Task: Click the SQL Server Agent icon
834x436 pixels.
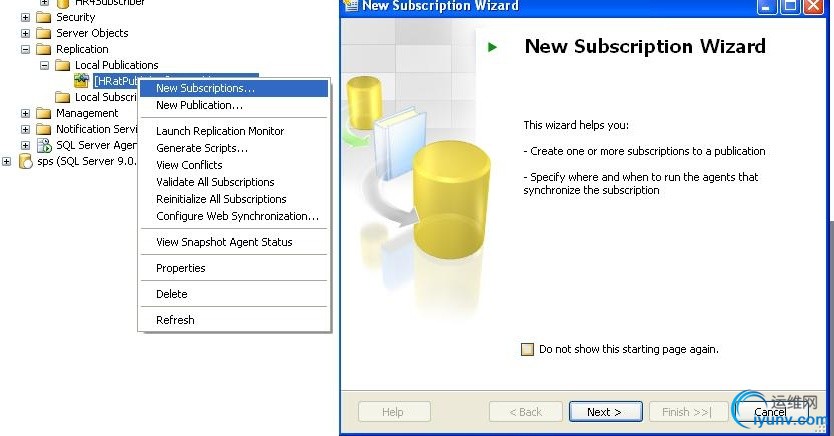Action: [44, 145]
